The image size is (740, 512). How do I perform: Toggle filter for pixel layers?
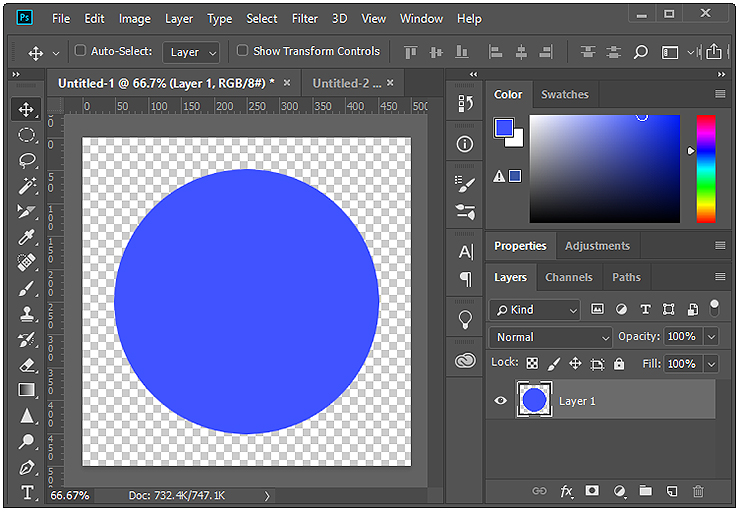(x=597, y=309)
